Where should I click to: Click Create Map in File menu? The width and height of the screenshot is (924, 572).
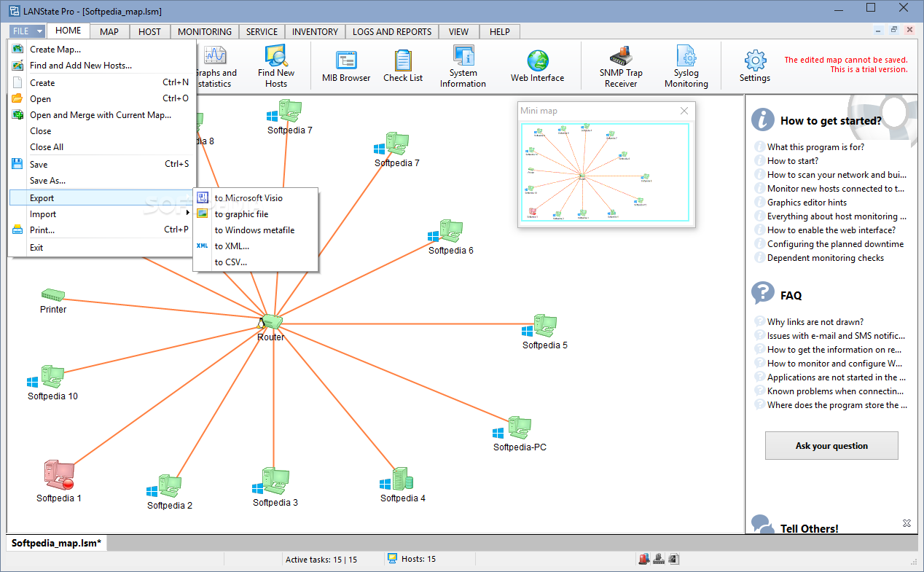[x=102, y=49]
